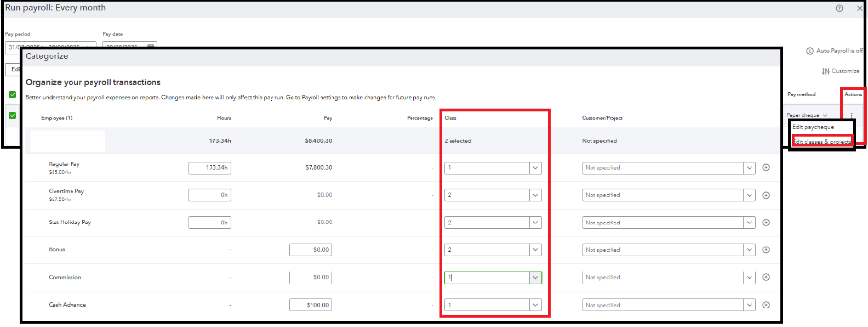Screen dimensions: 868x327
Task: Edit the Bonus amount field
Action: tap(311, 250)
